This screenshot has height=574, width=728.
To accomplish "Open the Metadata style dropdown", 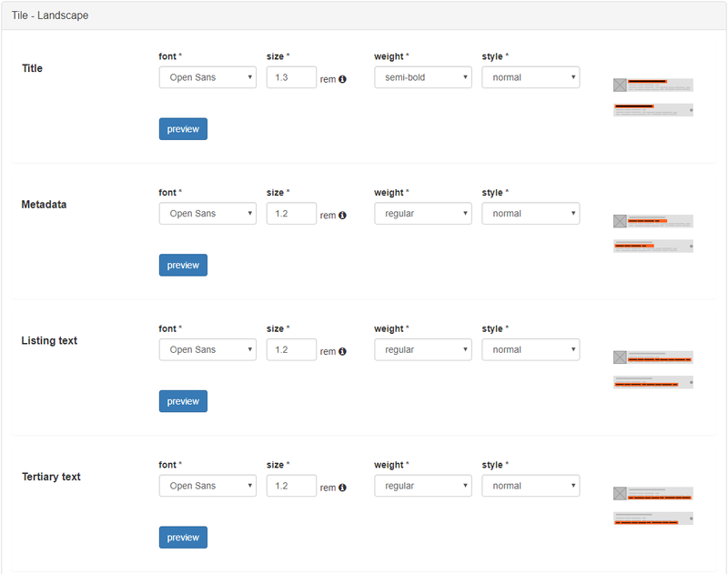I will (531, 214).
